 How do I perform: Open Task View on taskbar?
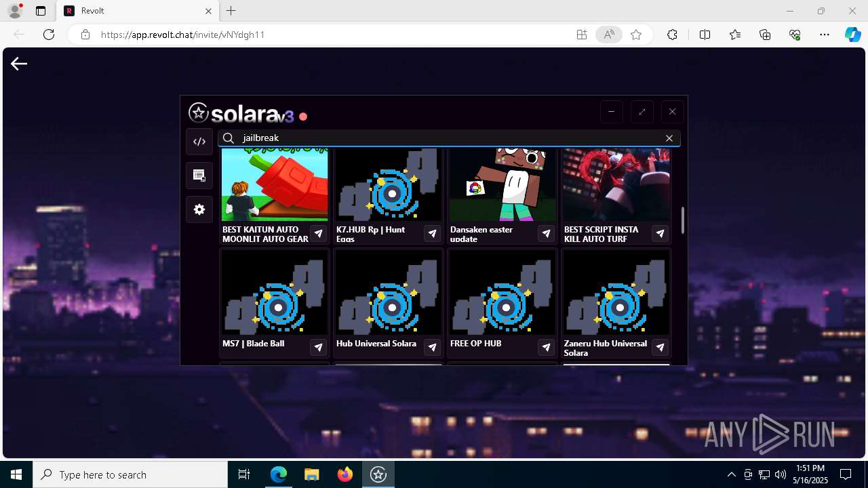(x=244, y=474)
